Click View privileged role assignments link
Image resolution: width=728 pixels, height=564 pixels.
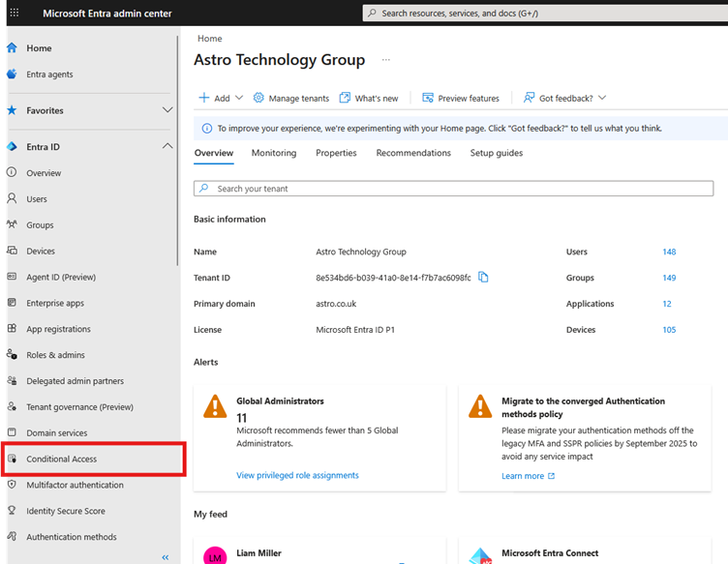click(x=297, y=475)
